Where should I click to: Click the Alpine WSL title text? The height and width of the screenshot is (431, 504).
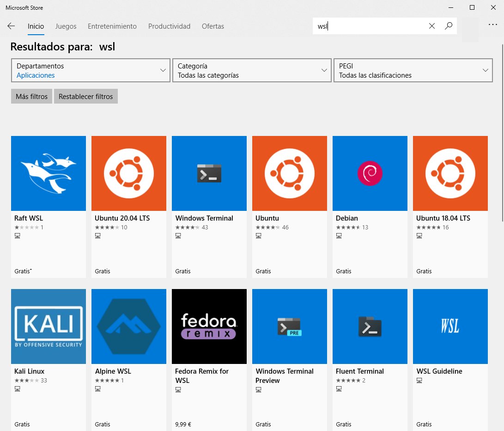coord(113,371)
